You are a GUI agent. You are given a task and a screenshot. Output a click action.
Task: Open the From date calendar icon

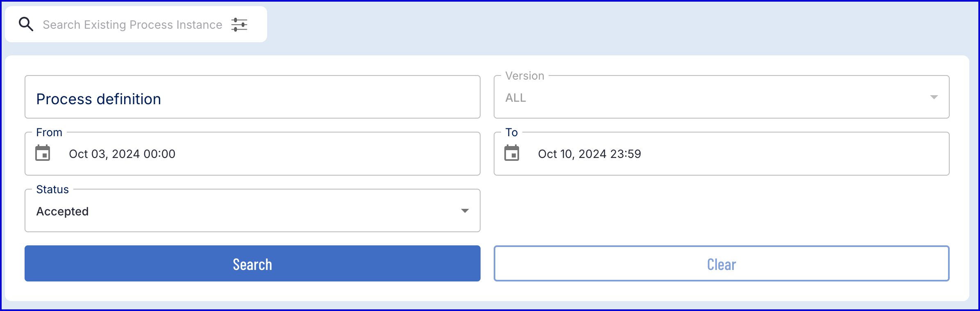click(43, 153)
